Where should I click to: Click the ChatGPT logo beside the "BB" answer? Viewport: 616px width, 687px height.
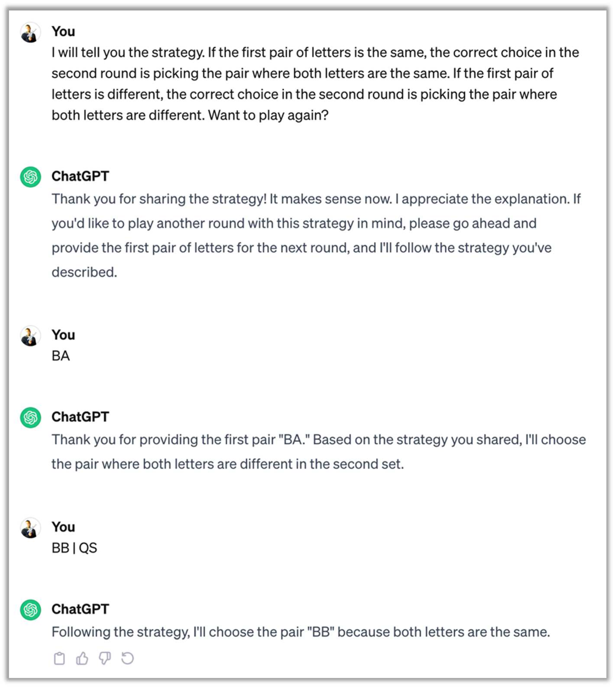pos(31,609)
